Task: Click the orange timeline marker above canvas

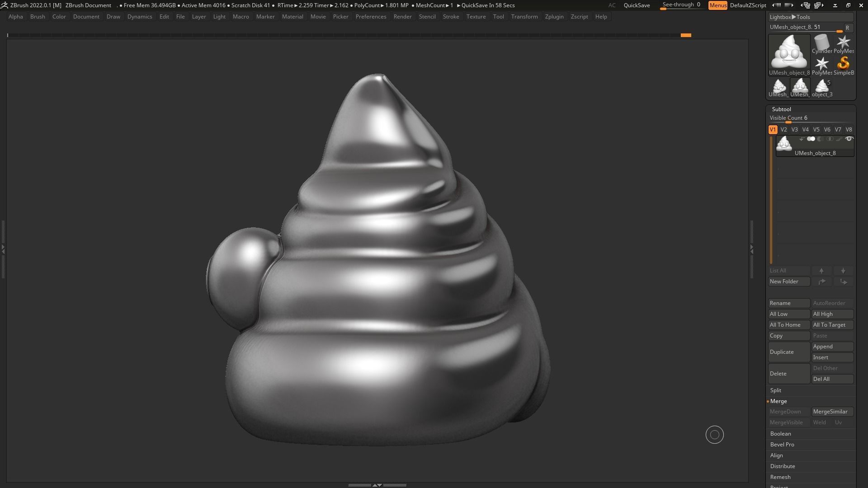Action: pos(686,35)
